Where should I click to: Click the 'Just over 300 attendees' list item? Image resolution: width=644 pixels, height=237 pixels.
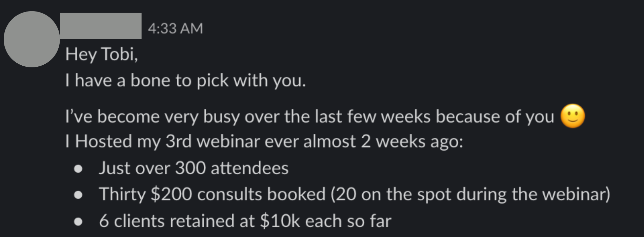tap(194, 168)
